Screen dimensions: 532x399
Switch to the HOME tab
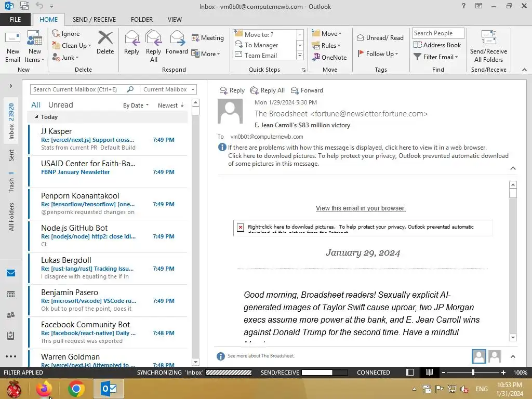pyautogui.click(x=48, y=20)
